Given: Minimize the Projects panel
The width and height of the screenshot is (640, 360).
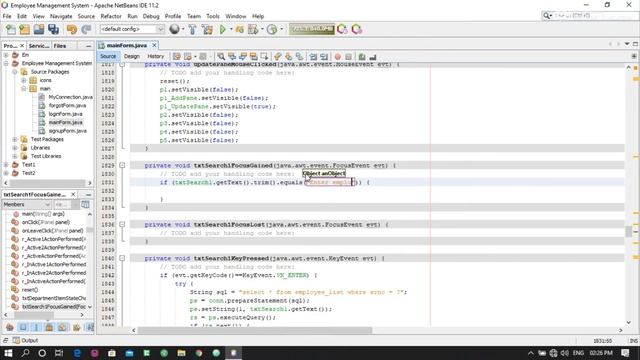Looking at the screenshot, I should coord(89,46).
